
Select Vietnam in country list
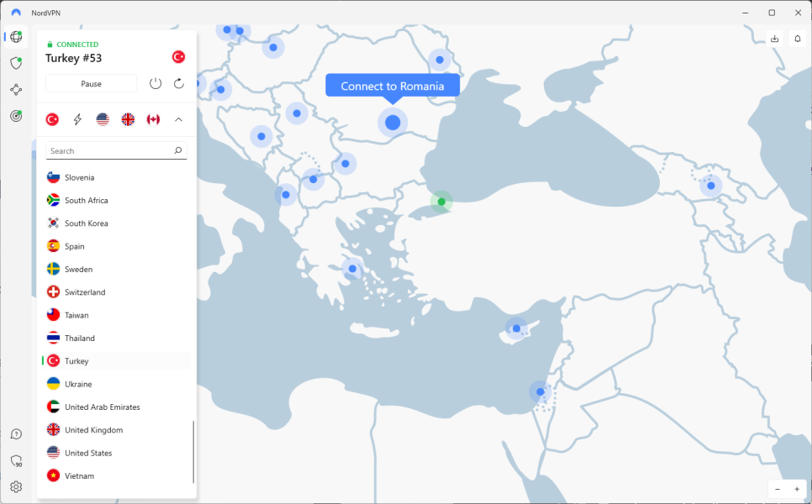pos(117,475)
